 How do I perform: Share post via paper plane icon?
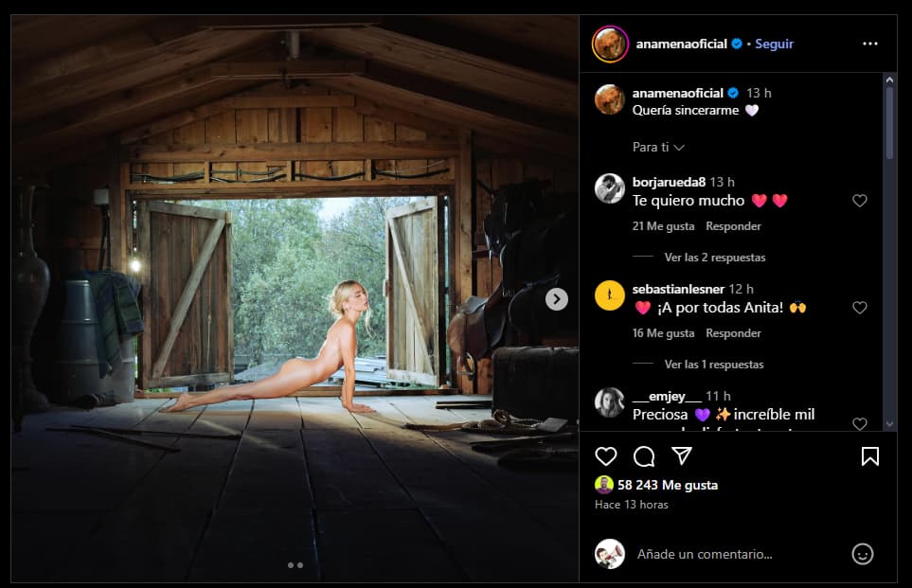click(x=681, y=456)
